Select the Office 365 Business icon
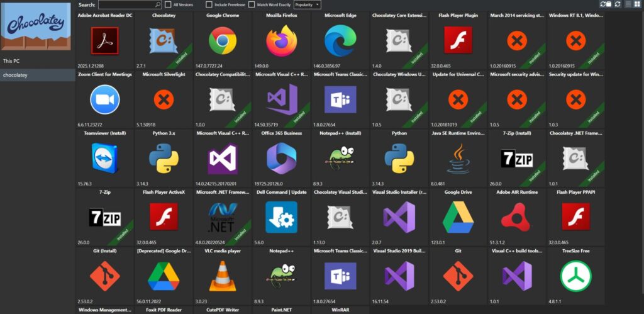The image size is (644, 314). click(x=281, y=158)
